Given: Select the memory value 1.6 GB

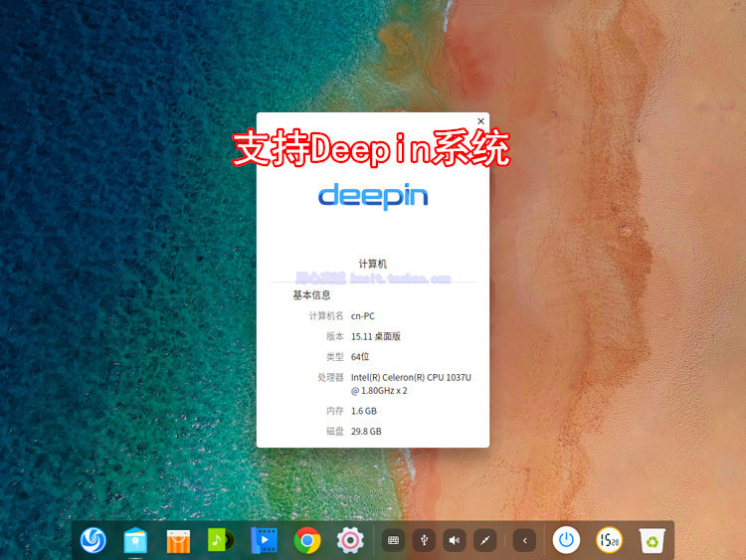Looking at the screenshot, I should (364, 411).
